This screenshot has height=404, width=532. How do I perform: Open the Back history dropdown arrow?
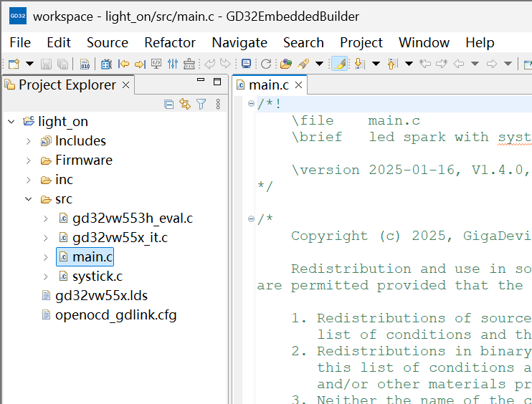click(475, 64)
